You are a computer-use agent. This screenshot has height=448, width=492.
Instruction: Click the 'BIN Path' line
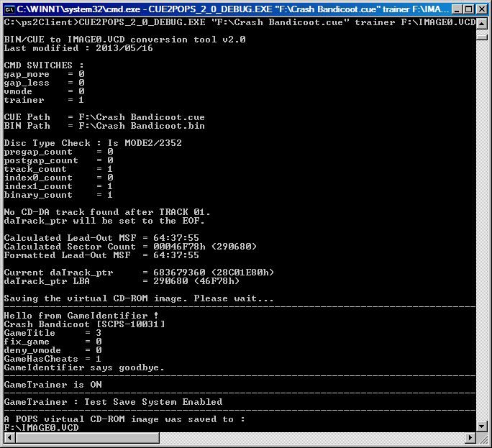104,126
